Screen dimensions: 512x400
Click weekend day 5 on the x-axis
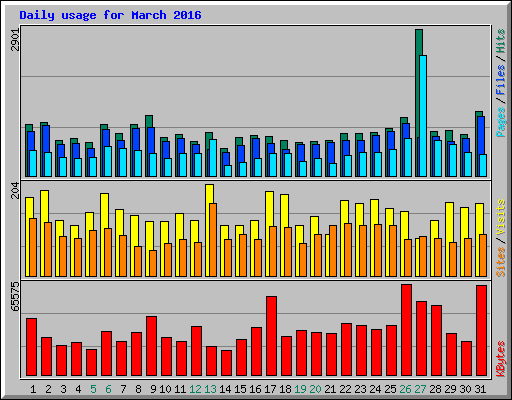(93, 389)
